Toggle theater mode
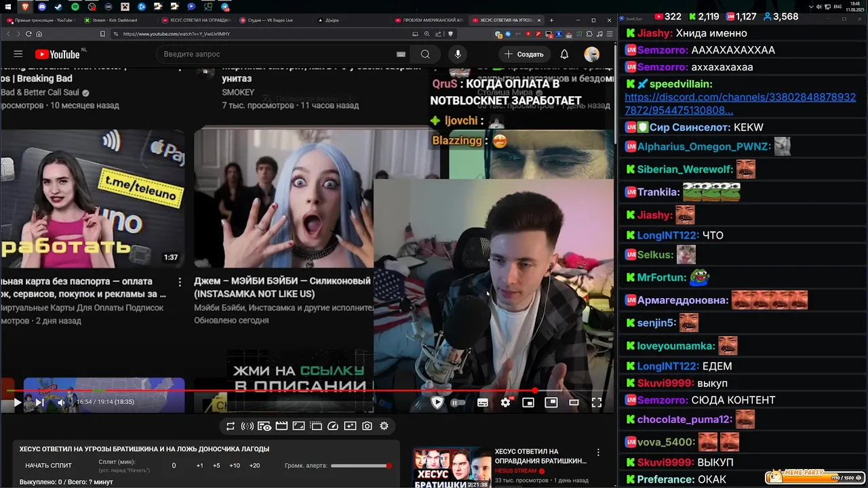This screenshot has height=488, width=868. (x=574, y=403)
